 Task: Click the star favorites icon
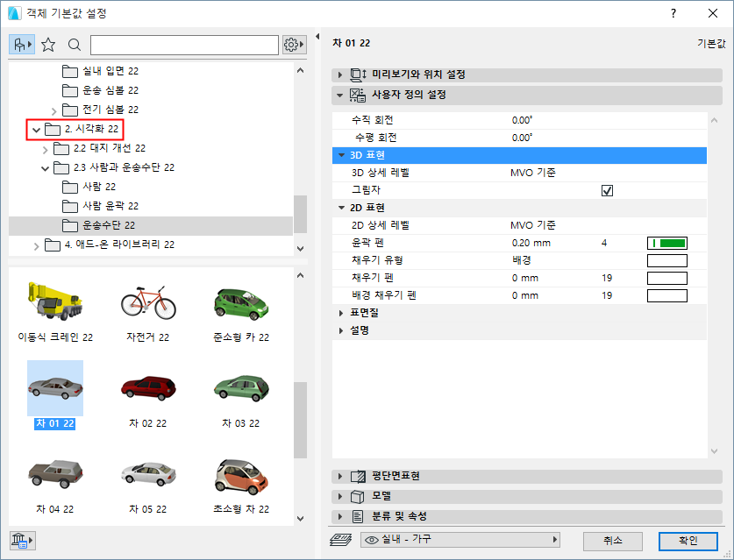(x=47, y=44)
